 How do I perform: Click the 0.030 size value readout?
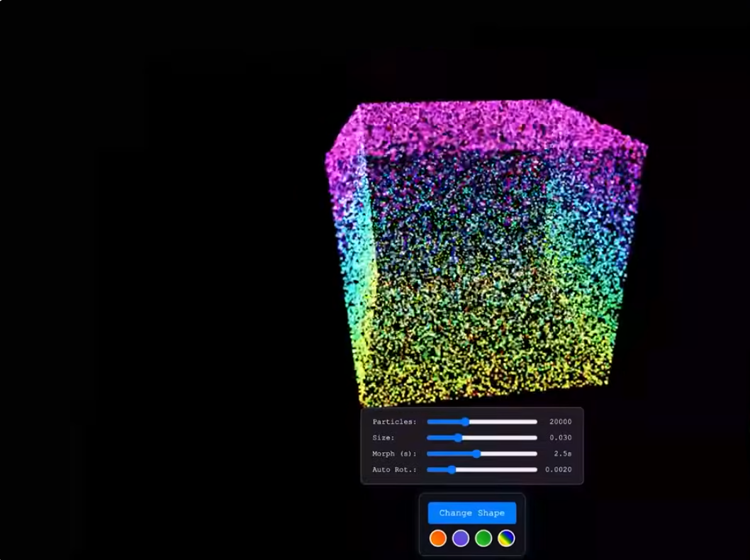[560, 438]
